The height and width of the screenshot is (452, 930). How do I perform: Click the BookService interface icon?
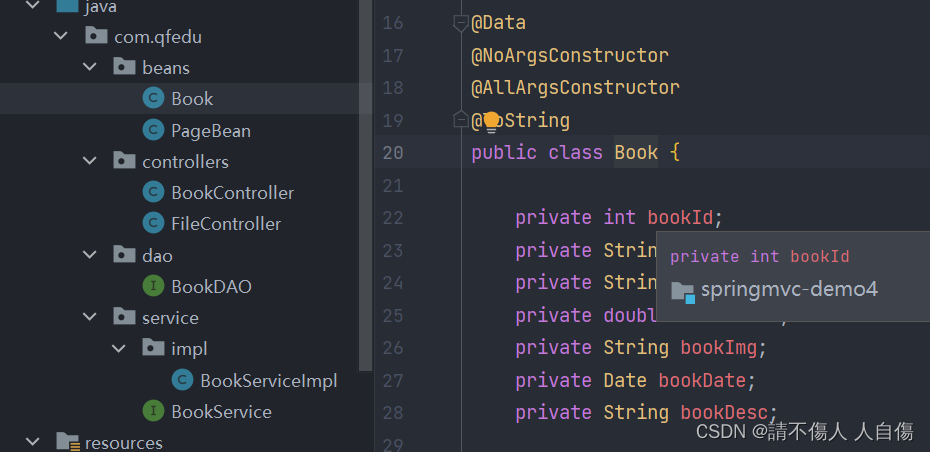(x=154, y=411)
